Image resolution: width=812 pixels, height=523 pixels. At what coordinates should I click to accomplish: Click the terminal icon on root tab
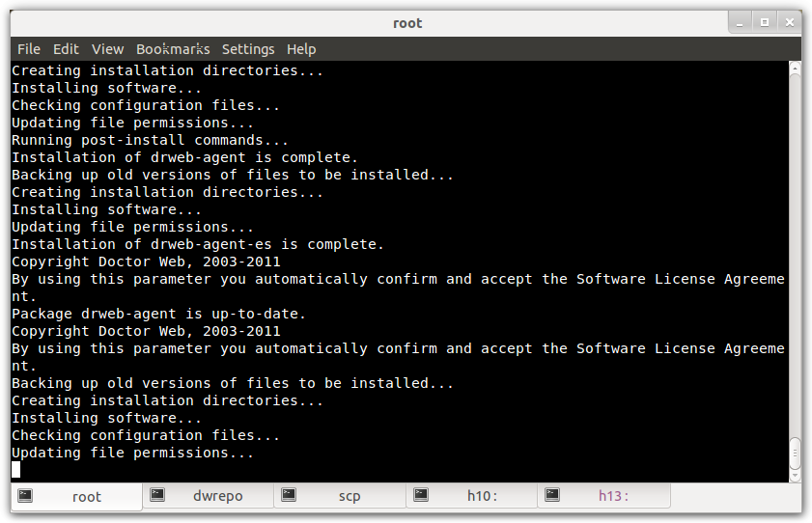[x=25, y=496]
